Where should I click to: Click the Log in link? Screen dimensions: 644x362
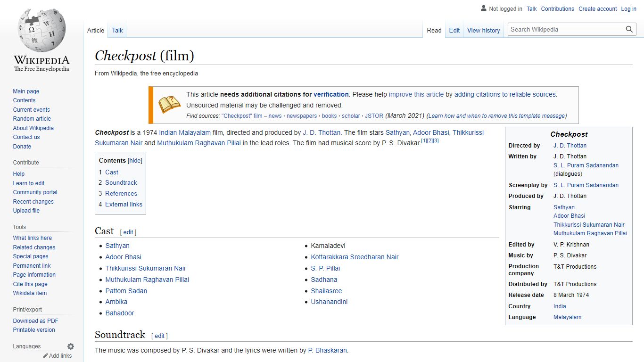[629, 9]
